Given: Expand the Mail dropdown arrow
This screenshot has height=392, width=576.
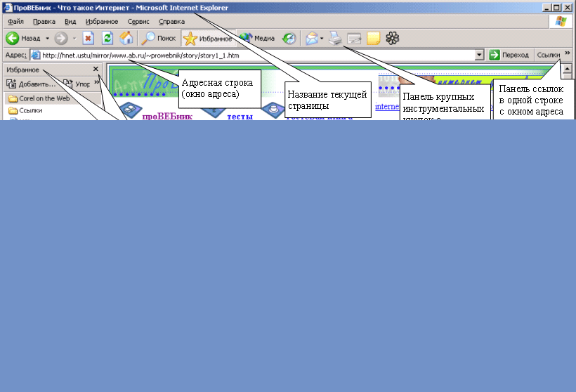Looking at the screenshot, I should point(322,38).
